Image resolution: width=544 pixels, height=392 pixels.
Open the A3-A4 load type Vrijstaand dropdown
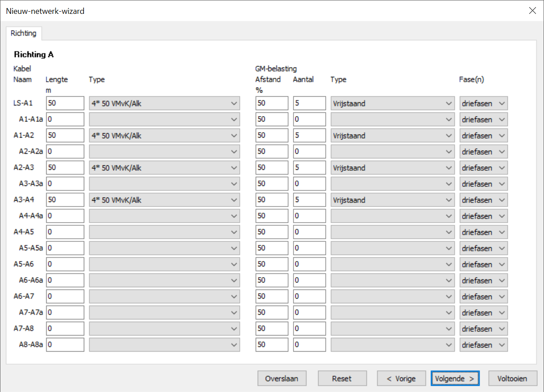[x=392, y=200]
